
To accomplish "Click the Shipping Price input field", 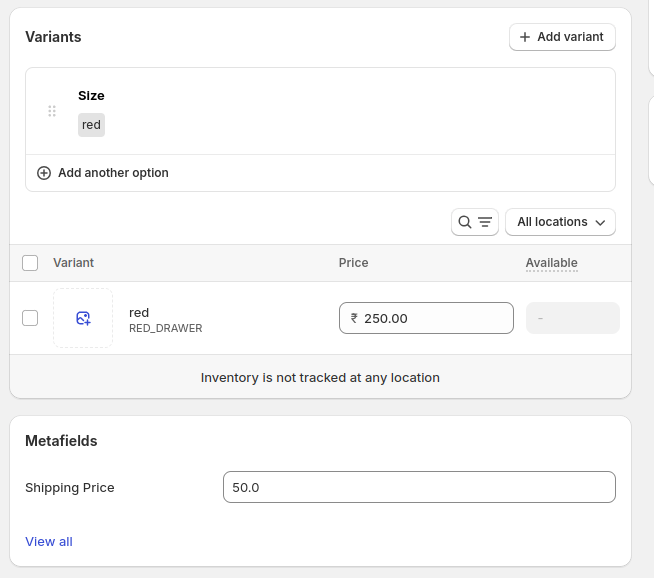I will [x=419, y=487].
